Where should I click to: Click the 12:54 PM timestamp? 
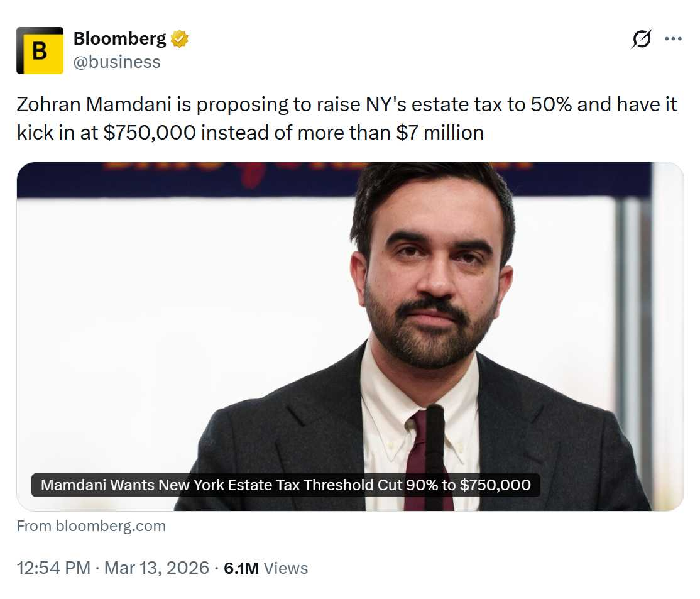[53, 568]
